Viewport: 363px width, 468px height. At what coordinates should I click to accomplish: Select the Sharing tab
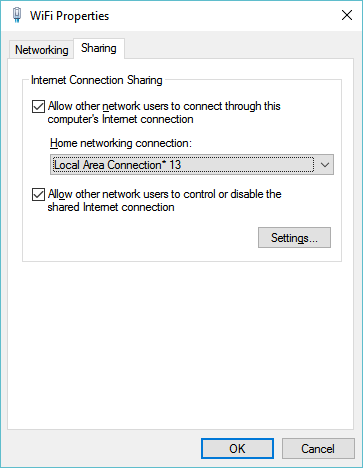[99, 48]
